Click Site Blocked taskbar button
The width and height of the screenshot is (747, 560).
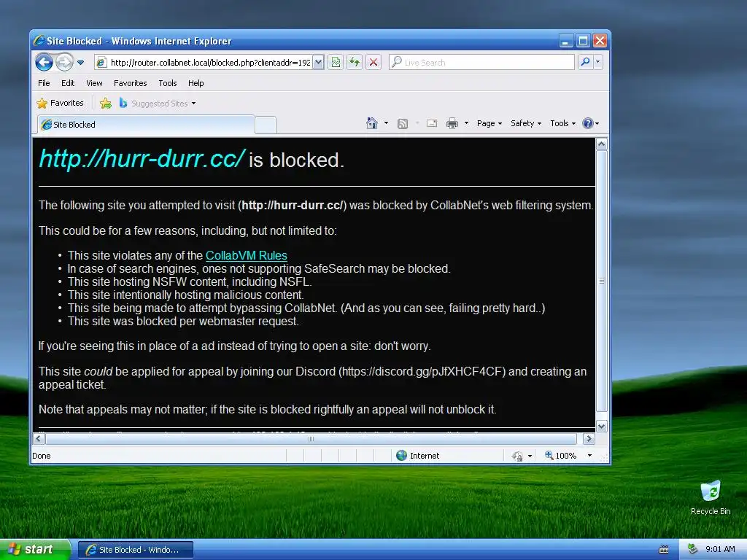coord(136,550)
